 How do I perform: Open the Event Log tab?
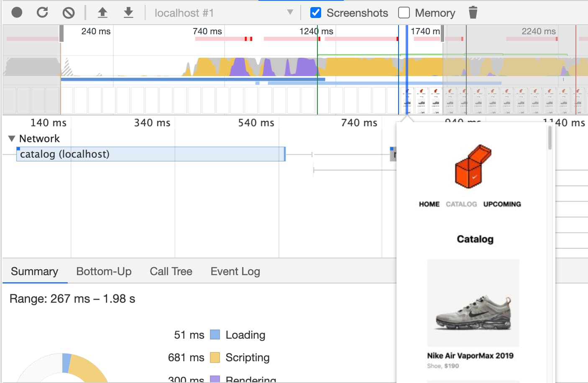coord(235,271)
